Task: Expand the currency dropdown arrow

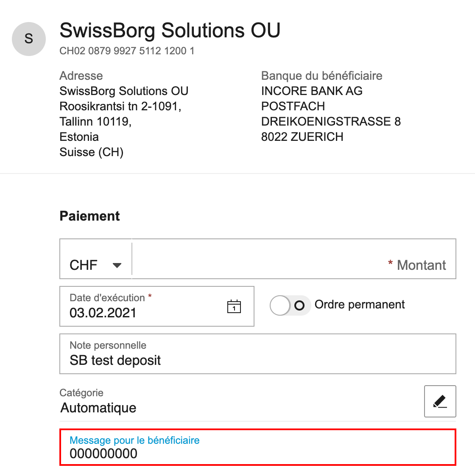Action: 117,266
